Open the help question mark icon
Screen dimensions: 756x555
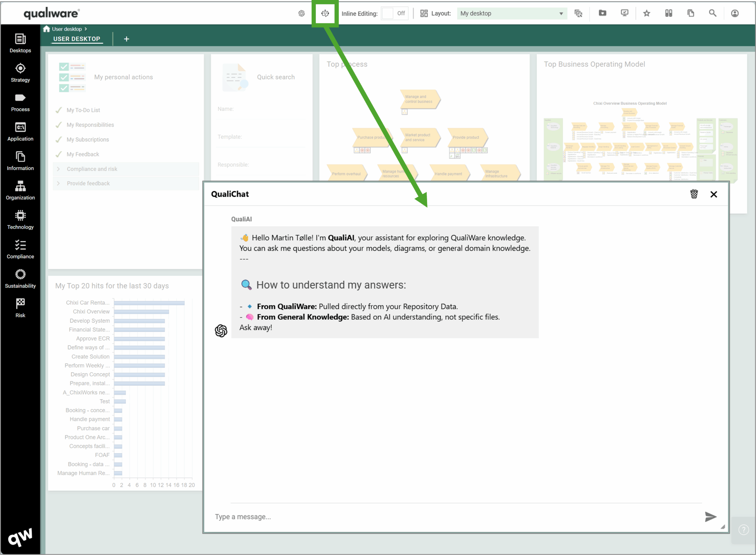pyautogui.click(x=743, y=530)
